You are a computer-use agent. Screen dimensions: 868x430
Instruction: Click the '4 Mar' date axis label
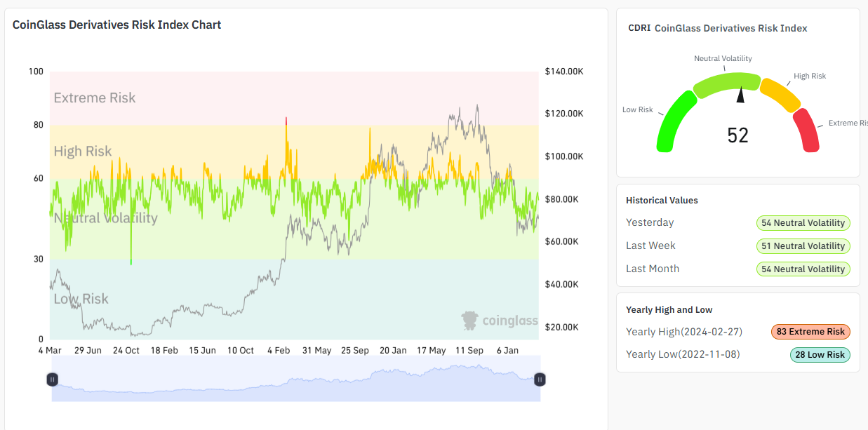coord(50,350)
